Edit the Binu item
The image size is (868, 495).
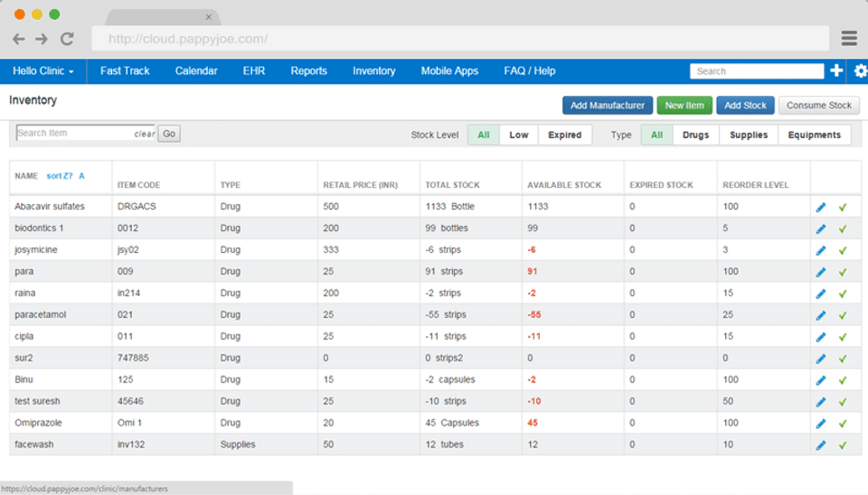(820, 380)
